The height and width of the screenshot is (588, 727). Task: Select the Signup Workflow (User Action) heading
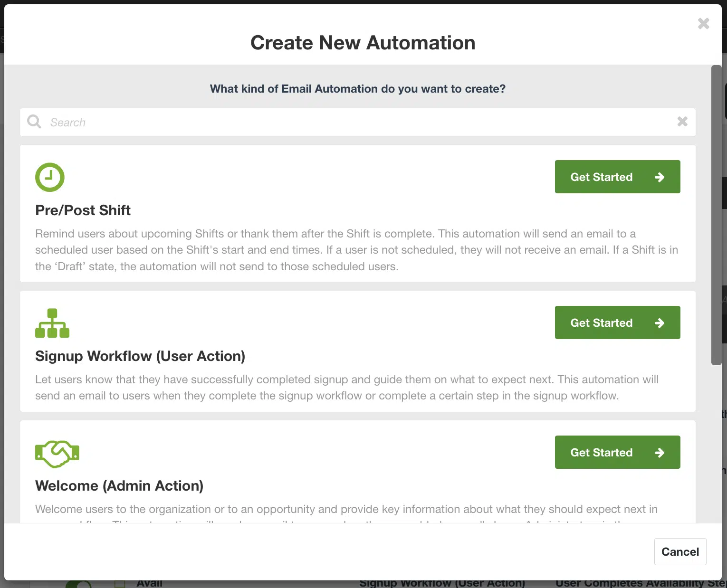click(140, 356)
